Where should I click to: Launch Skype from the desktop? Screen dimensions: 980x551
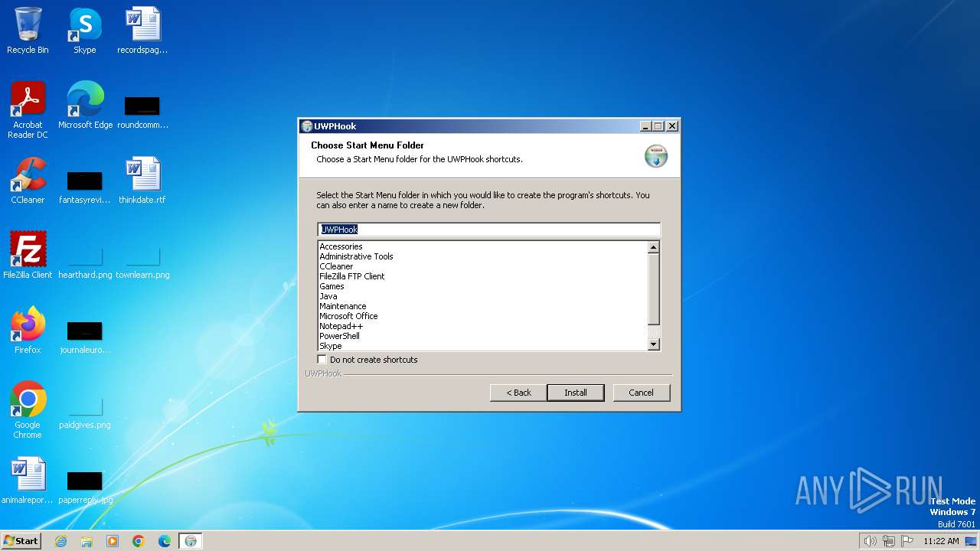pyautogui.click(x=85, y=31)
